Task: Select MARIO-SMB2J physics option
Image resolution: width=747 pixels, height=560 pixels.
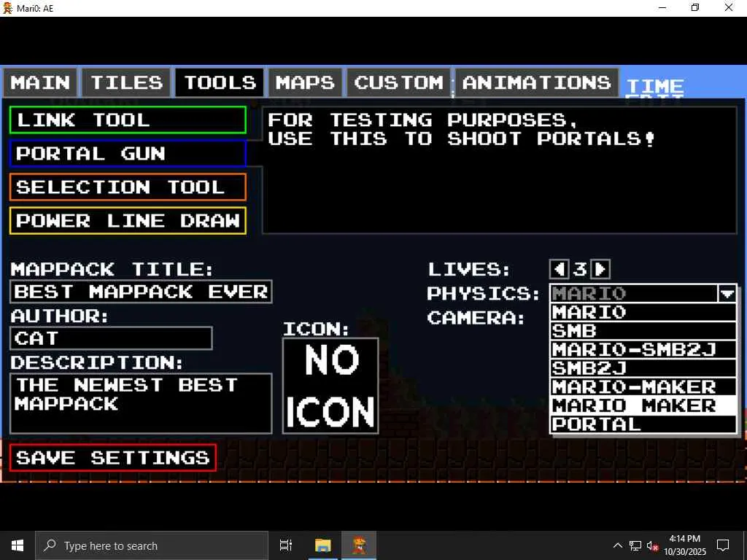Action: (x=643, y=349)
